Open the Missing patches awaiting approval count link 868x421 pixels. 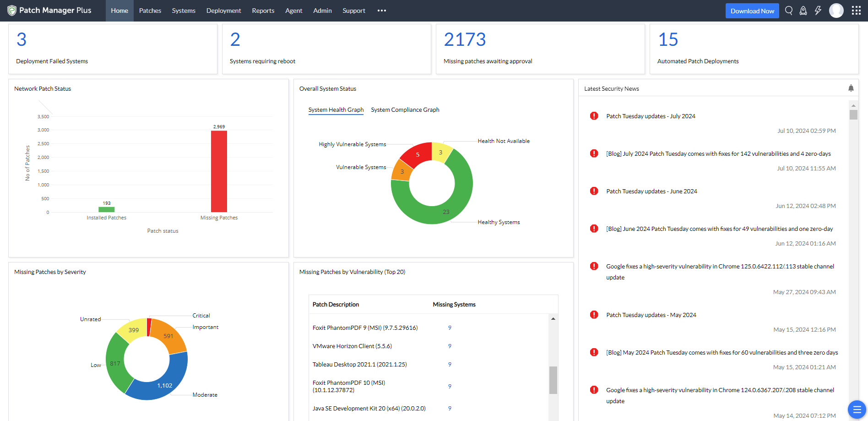465,40
